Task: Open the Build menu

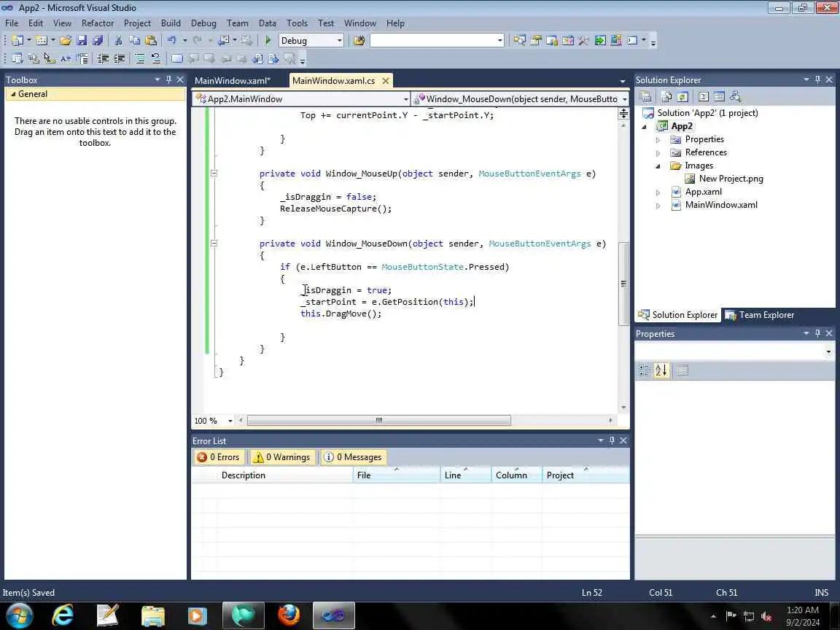Action: pos(171,23)
